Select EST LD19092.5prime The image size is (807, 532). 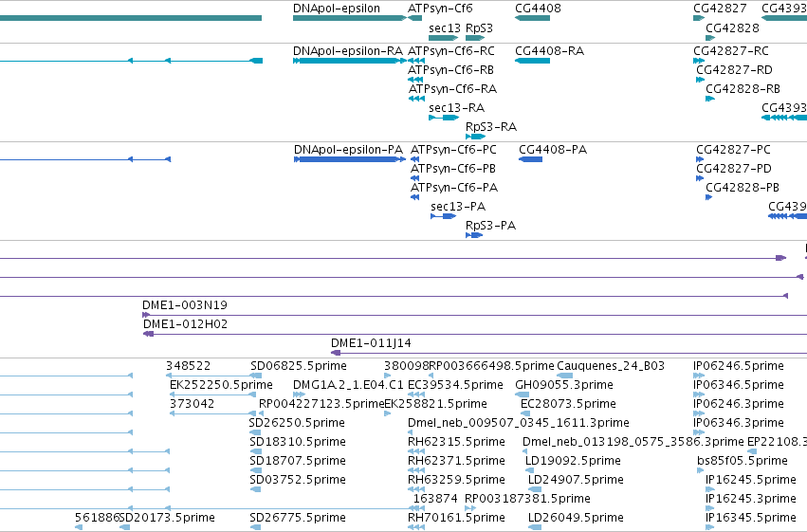point(529,471)
